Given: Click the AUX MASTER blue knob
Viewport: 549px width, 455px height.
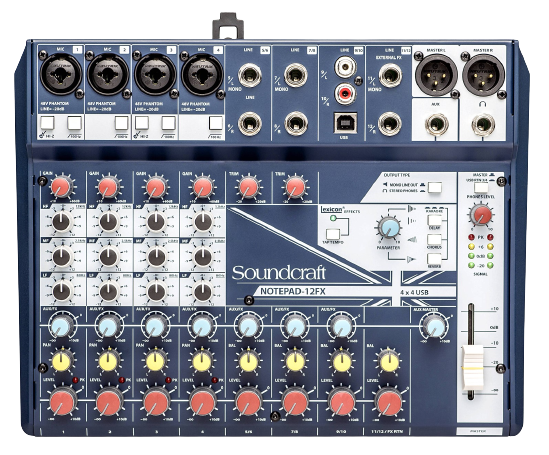Looking at the screenshot, I should click(x=435, y=326).
